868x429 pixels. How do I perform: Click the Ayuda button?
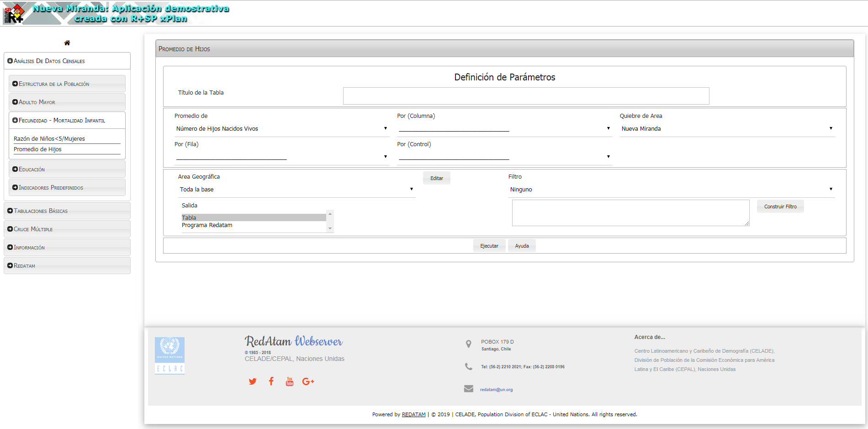pyautogui.click(x=522, y=246)
